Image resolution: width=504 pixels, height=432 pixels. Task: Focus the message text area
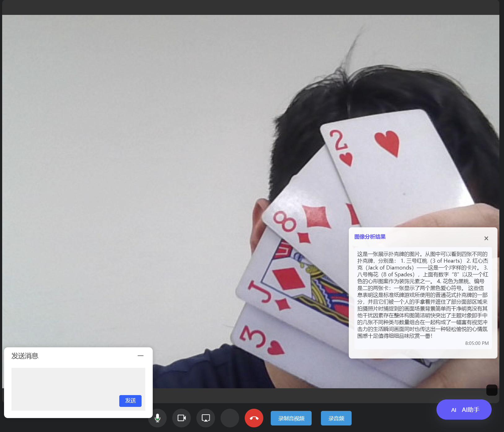click(78, 389)
